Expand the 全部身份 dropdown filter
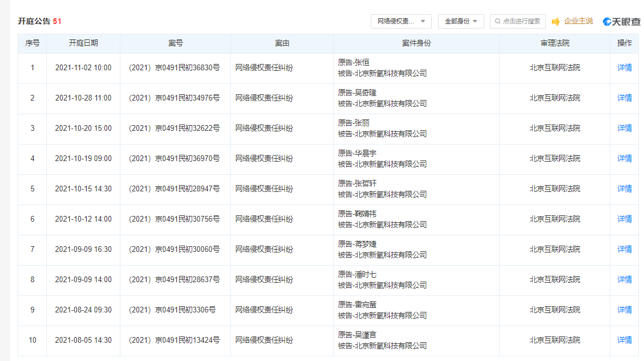Viewport: 644px width, 361px height. point(461,21)
